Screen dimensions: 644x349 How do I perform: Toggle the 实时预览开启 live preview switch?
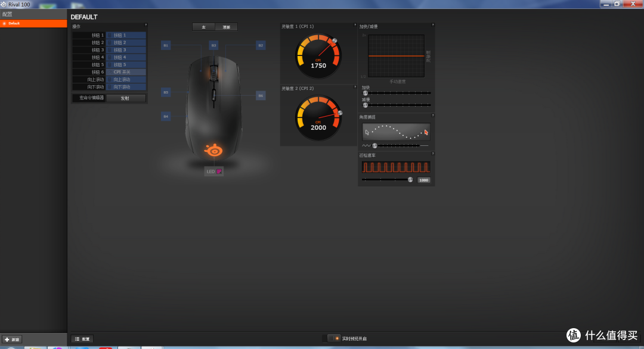[333, 338]
